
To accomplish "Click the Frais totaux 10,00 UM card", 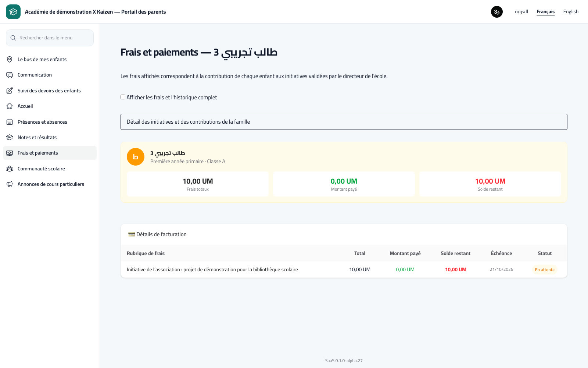I will (x=198, y=184).
